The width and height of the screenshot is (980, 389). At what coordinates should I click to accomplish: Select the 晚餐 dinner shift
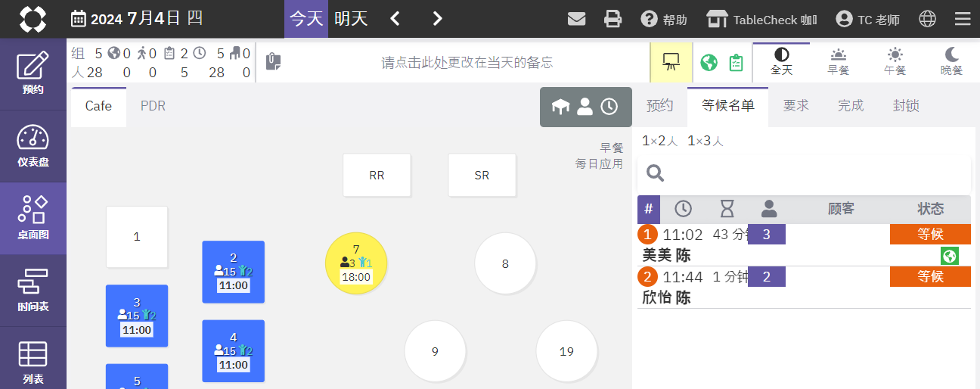pos(951,61)
